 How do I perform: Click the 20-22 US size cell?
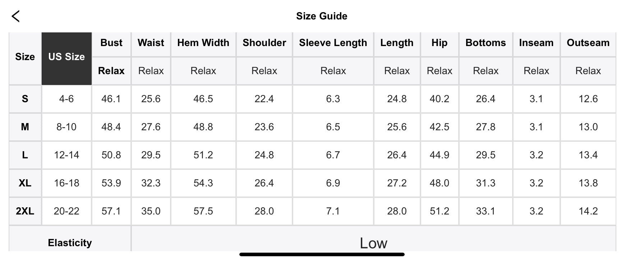[x=66, y=211]
